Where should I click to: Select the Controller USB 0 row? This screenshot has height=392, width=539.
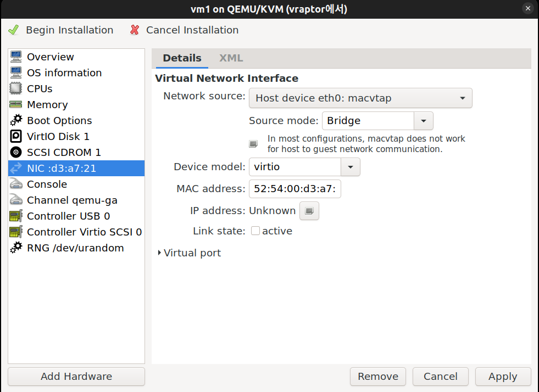(76, 216)
